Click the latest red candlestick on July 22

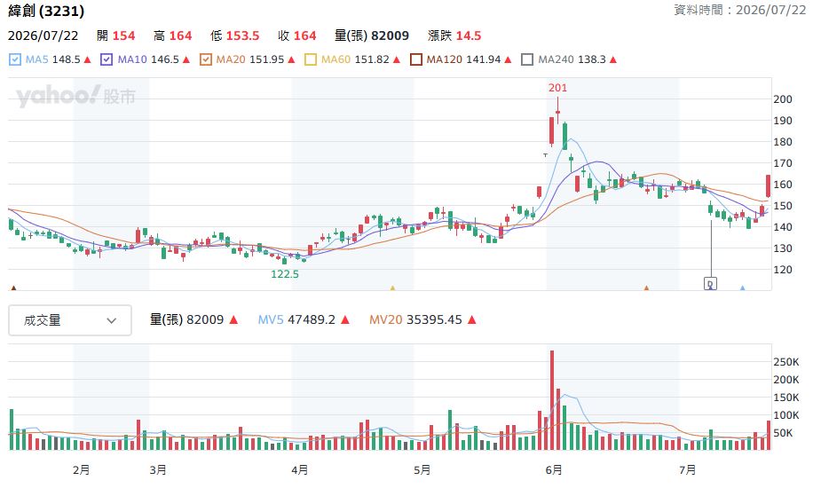(x=768, y=185)
